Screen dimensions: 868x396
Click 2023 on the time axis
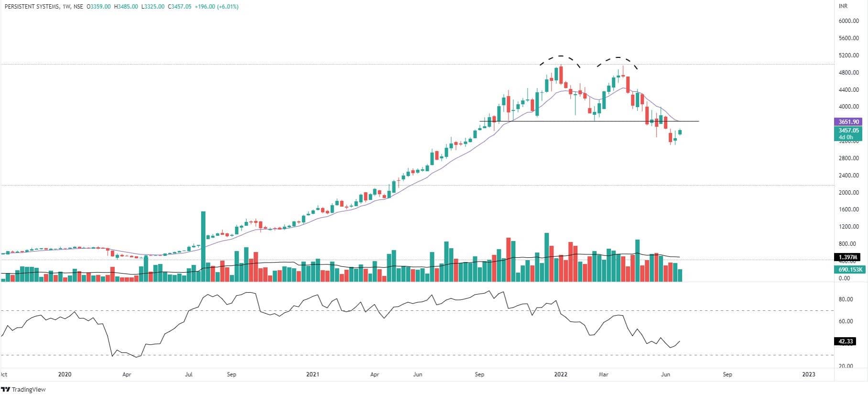point(809,374)
